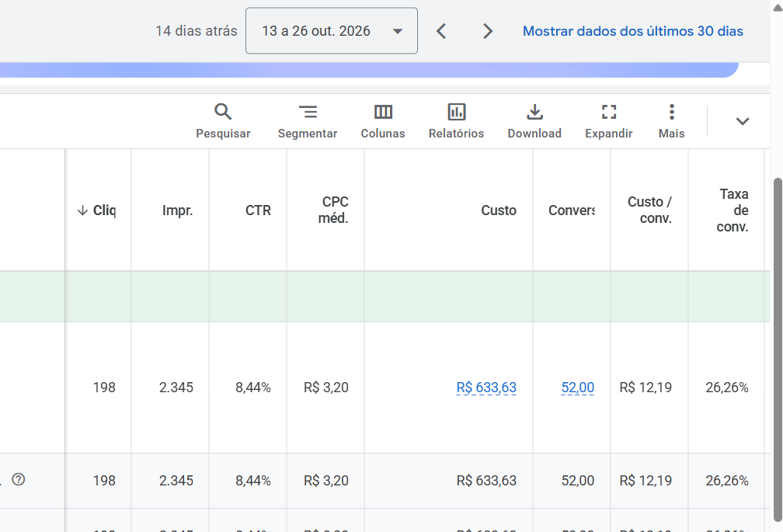Download the table data

click(534, 121)
